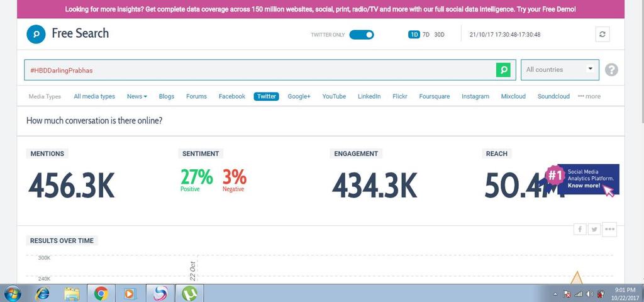Refresh results with the reload icon
Viewport: 644px width, 302px height.
tap(602, 35)
